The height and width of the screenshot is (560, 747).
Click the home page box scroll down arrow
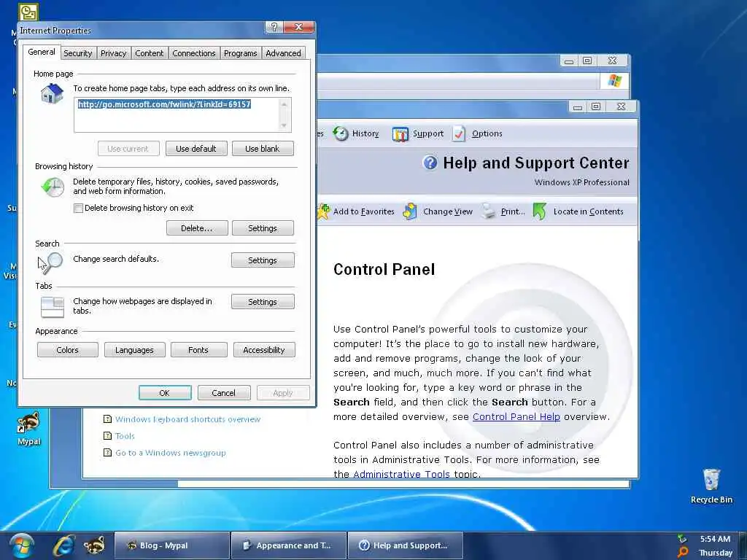[x=284, y=125]
